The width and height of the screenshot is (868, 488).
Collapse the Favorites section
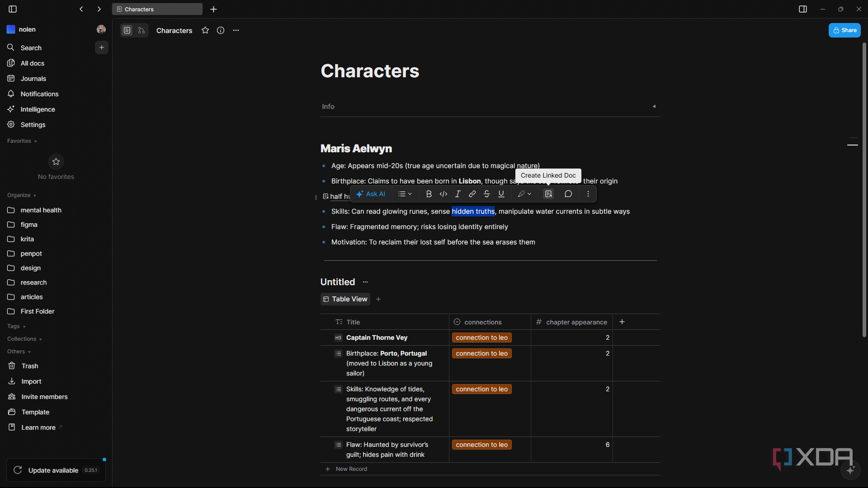pos(22,141)
